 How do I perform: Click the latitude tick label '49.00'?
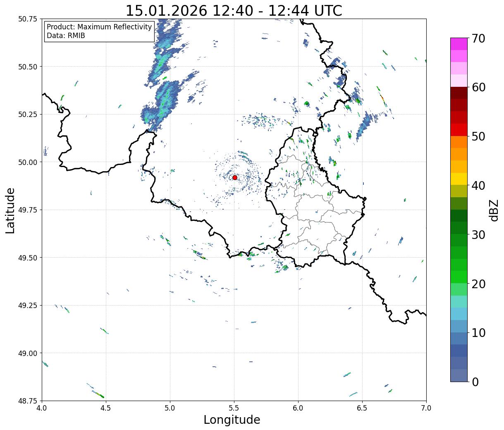(28, 353)
